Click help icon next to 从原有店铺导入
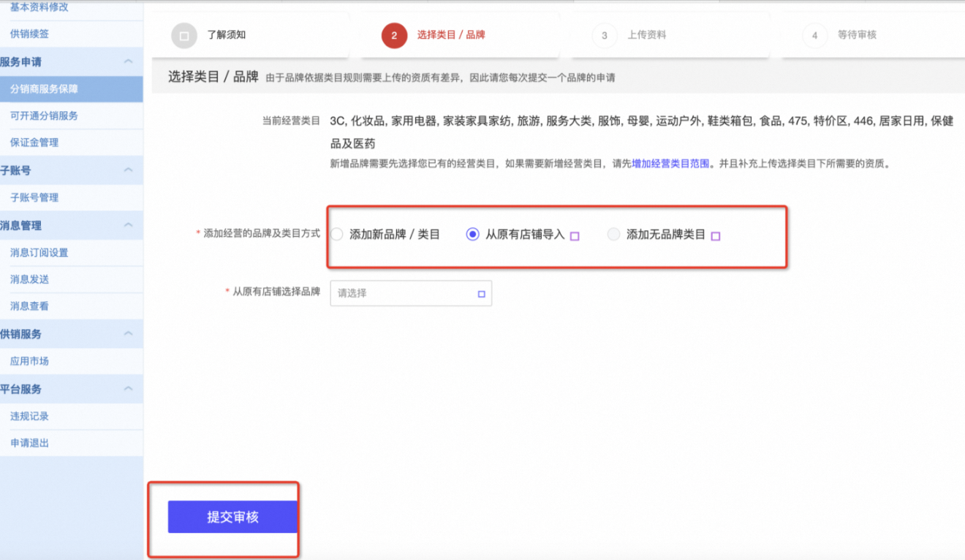Screen dimensions: 965x560 point(575,236)
